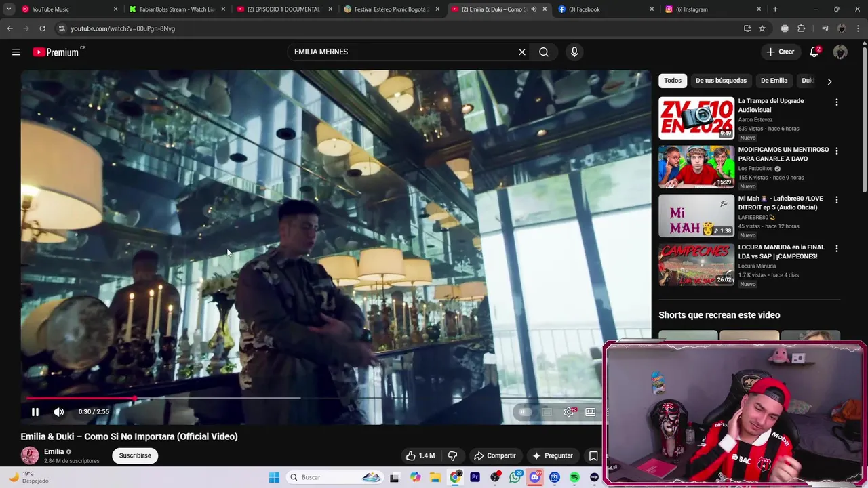Open new browser tab
868x488 pixels.
click(x=775, y=9)
